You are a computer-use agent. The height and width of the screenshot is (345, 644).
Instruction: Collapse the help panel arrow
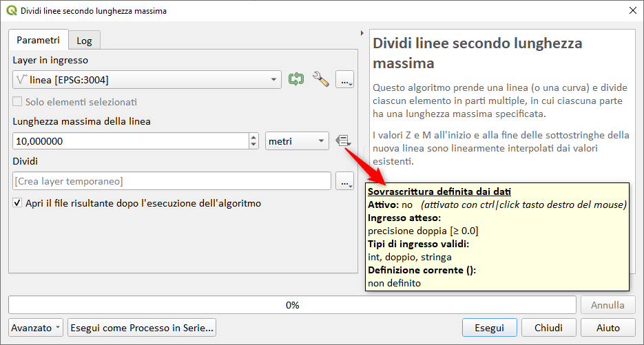pos(362,33)
